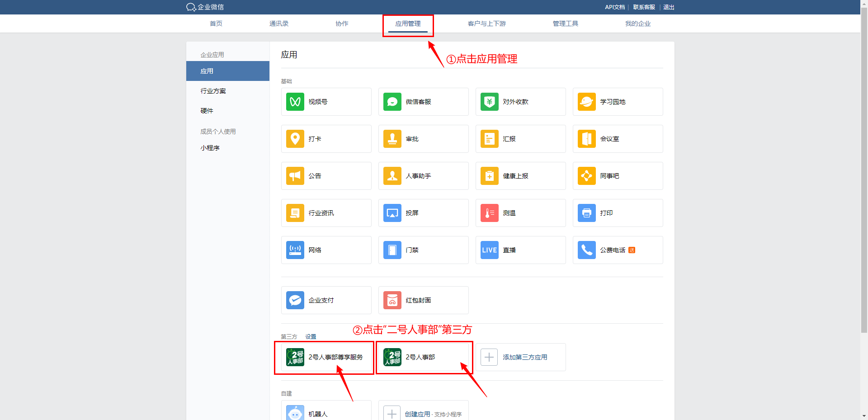The image size is (868, 420).
Task: Click the 网络 router icon
Action: tap(295, 250)
